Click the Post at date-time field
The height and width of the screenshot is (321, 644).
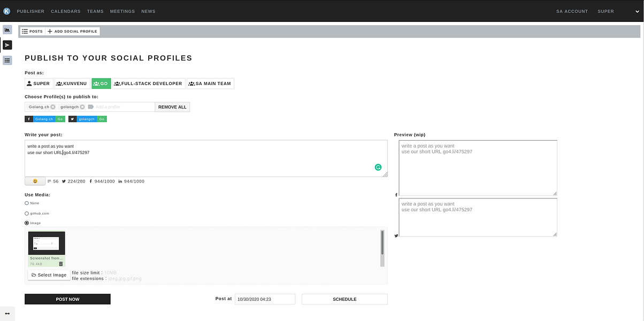pos(265,299)
